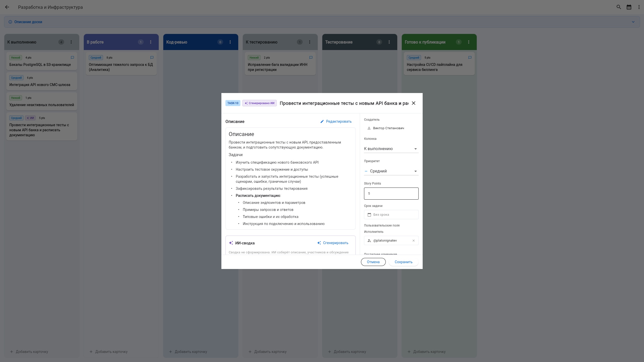Open the 'Код-ревью' column options menu
This screenshot has width=644, height=362.
click(230, 42)
